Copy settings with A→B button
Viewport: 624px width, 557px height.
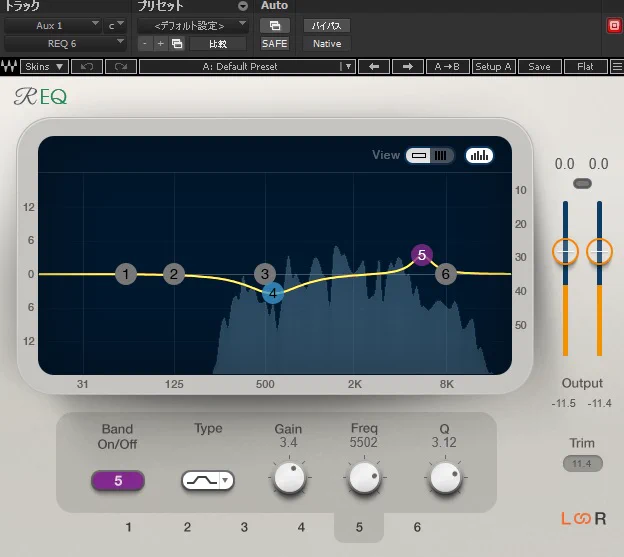coord(447,66)
